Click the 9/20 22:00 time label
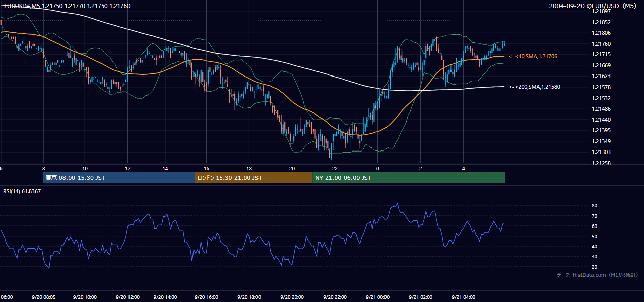This screenshot has width=644, height=302. tap(335, 297)
